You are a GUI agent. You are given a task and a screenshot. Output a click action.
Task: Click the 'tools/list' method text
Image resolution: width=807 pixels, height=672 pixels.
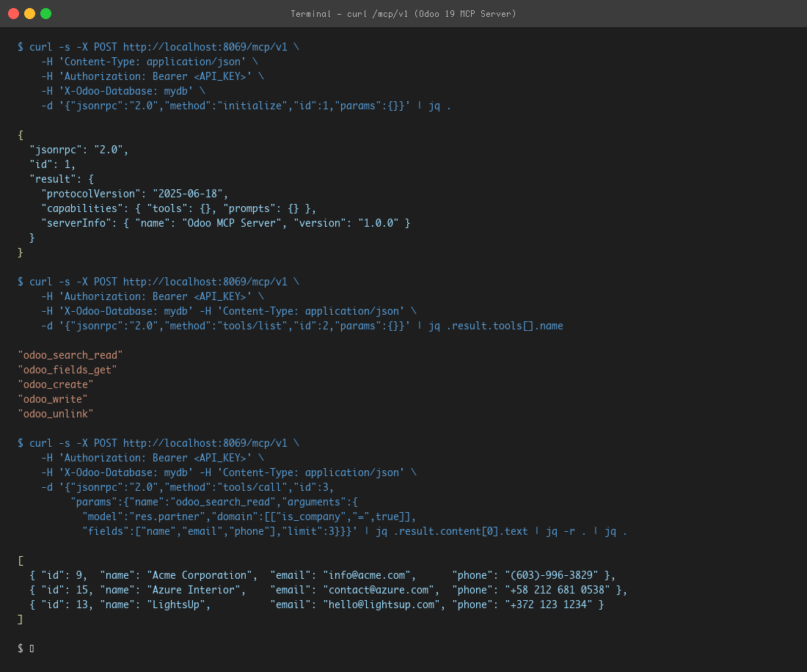[x=252, y=326]
